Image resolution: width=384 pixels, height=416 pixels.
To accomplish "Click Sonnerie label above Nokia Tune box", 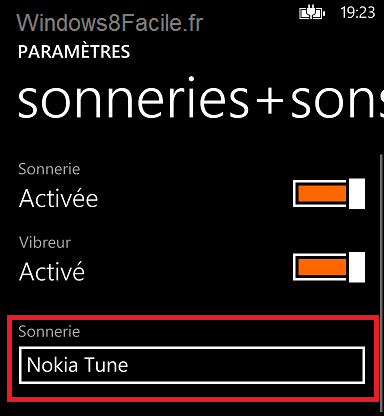I will point(49,331).
